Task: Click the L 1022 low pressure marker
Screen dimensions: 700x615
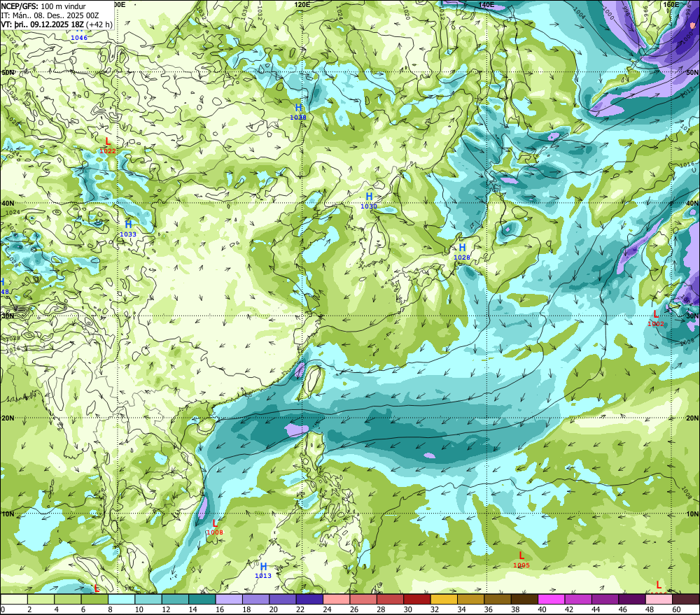Action: coord(108,146)
